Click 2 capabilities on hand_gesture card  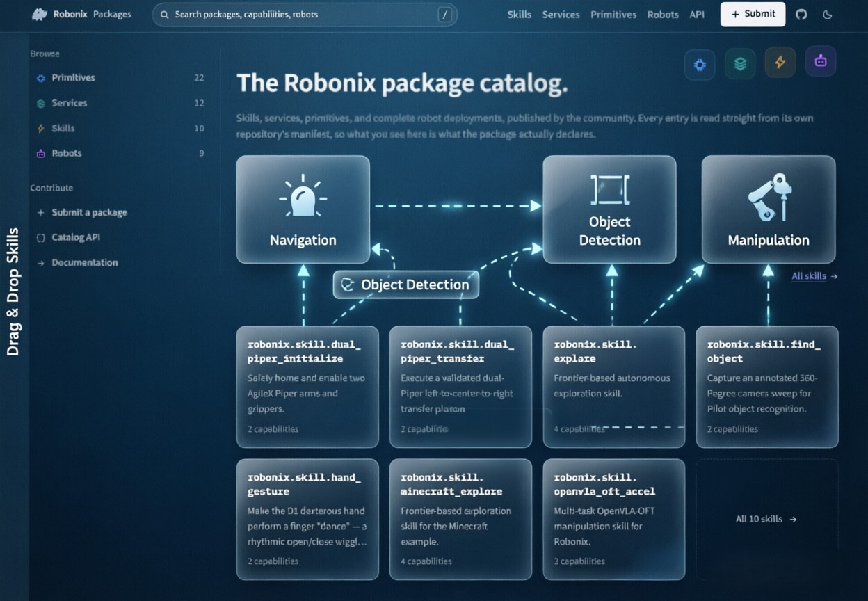point(273,561)
